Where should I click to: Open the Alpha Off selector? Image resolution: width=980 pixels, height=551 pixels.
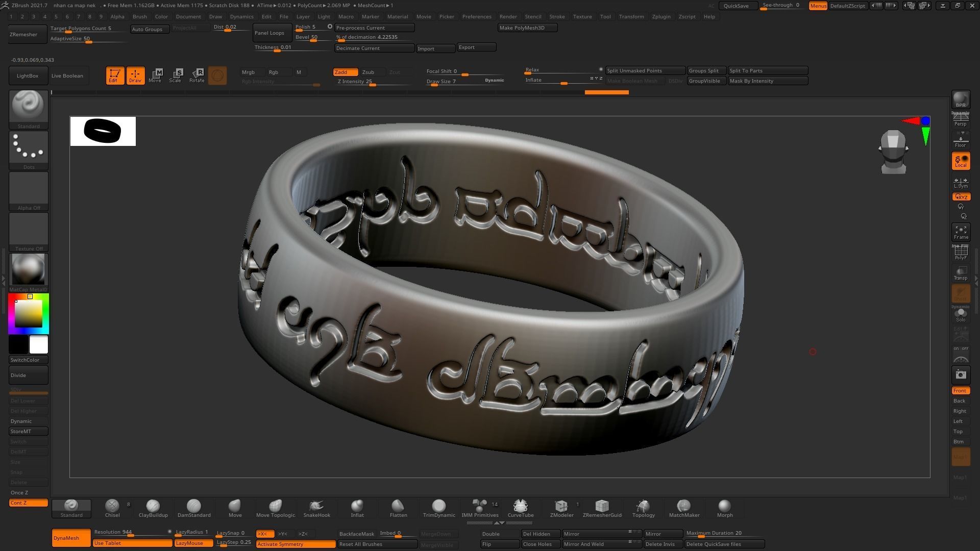pos(29,191)
